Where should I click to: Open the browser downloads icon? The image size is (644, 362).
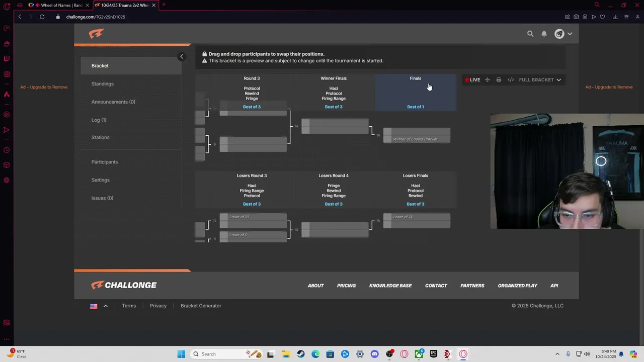[615, 17]
